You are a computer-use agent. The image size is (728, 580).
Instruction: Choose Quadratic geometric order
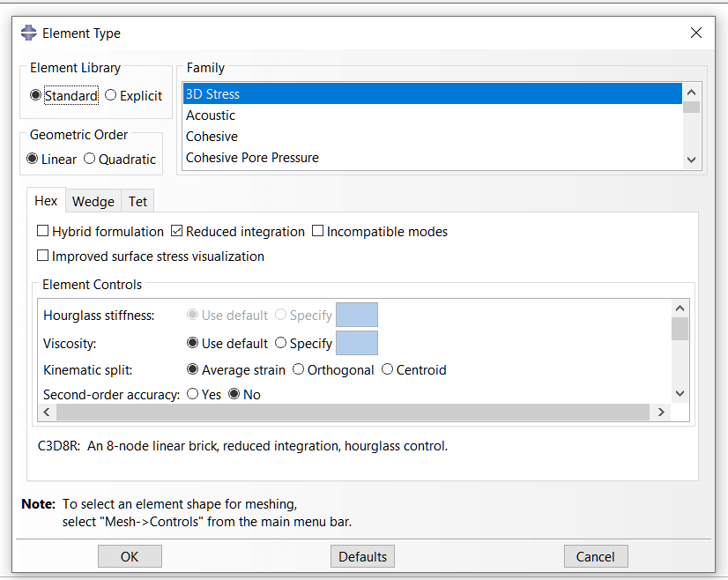coord(90,159)
